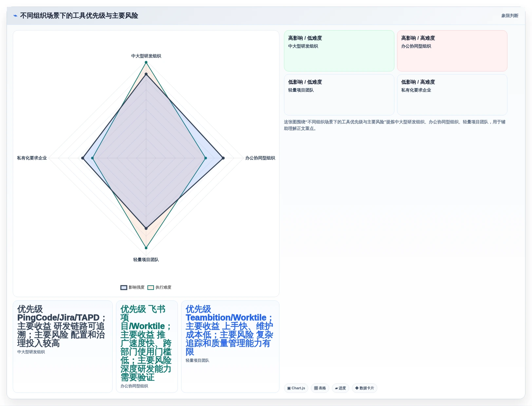The height and width of the screenshot is (406, 532).
Task: Toggle the 影响强度 legend swatch
Action: [124, 288]
